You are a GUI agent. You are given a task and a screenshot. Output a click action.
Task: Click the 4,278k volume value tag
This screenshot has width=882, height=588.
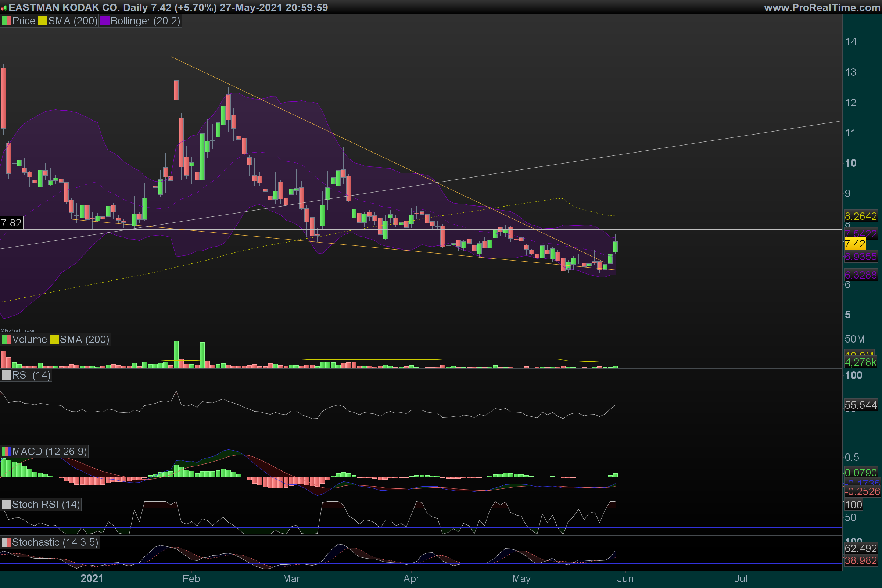(x=860, y=362)
